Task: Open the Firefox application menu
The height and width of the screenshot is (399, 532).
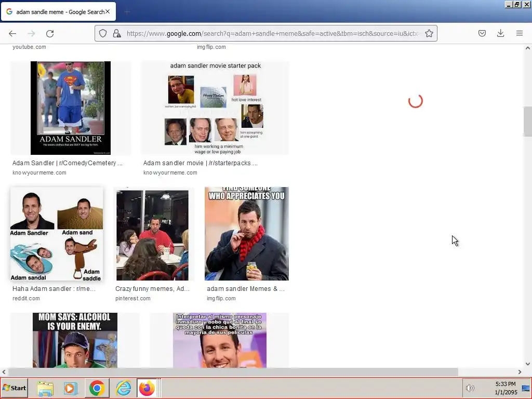Action: (519, 33)
